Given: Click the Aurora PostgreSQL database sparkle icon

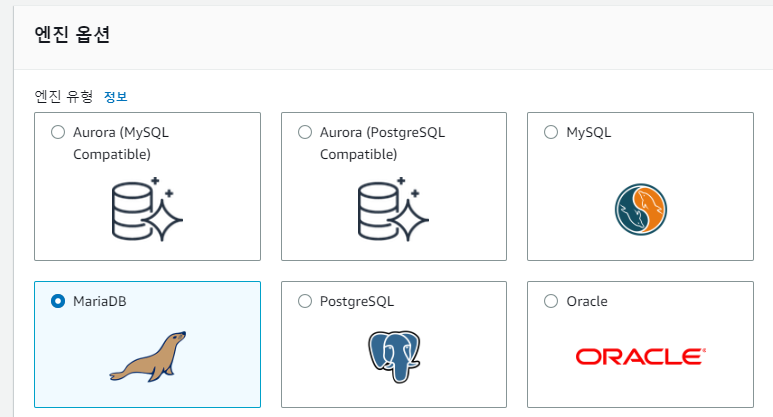Looking at the screenshot, I should point(393,209).
